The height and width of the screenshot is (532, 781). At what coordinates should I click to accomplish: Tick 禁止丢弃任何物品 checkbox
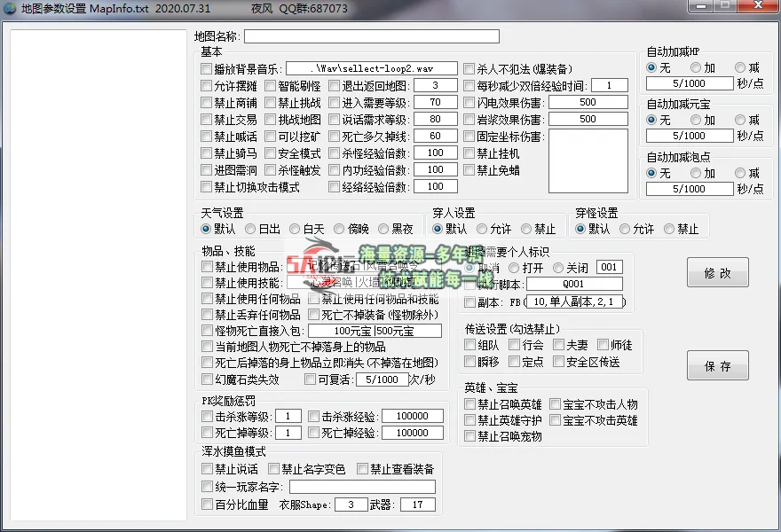[207, 314]
